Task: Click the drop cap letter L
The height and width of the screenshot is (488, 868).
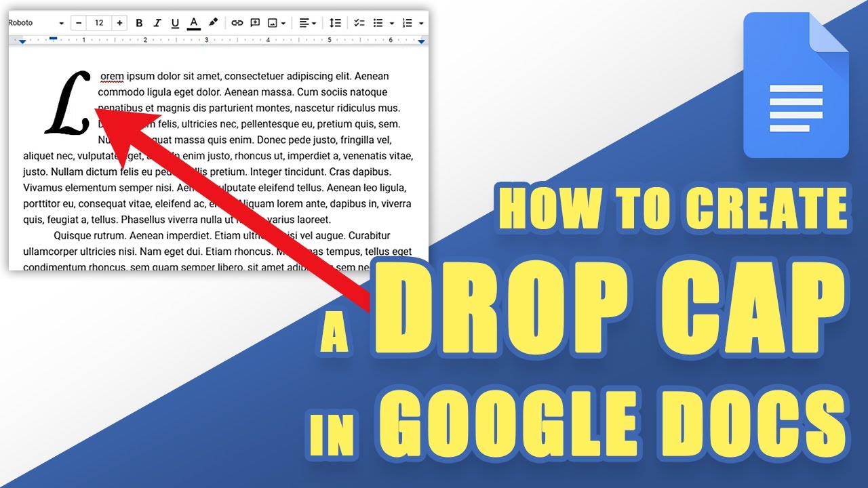Action: click(68, 102)
